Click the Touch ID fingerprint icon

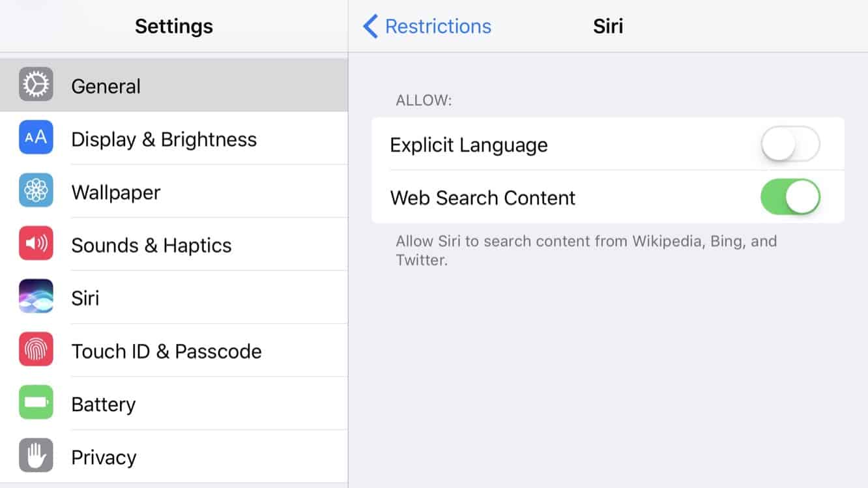[36, 349]
